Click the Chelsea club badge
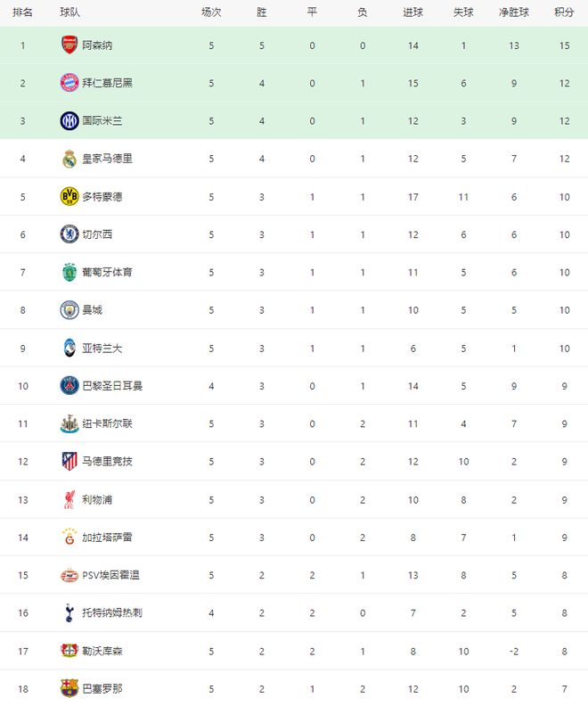This screenshot has width=588, height=706. pyautogui.click(x=69, y=234)
